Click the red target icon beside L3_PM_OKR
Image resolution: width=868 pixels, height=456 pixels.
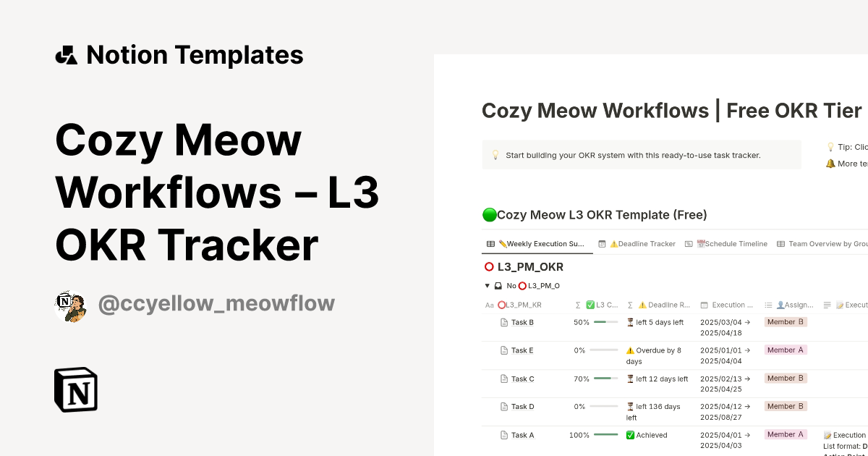coord(489,266)
